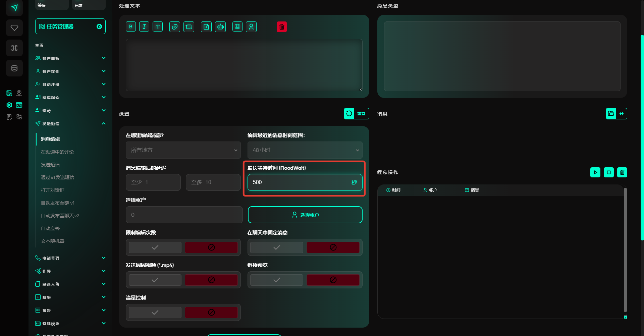Viewport: 644px width, 336px height.
Task: Open the 所有地方 dropdown
Action: point(183,150)
